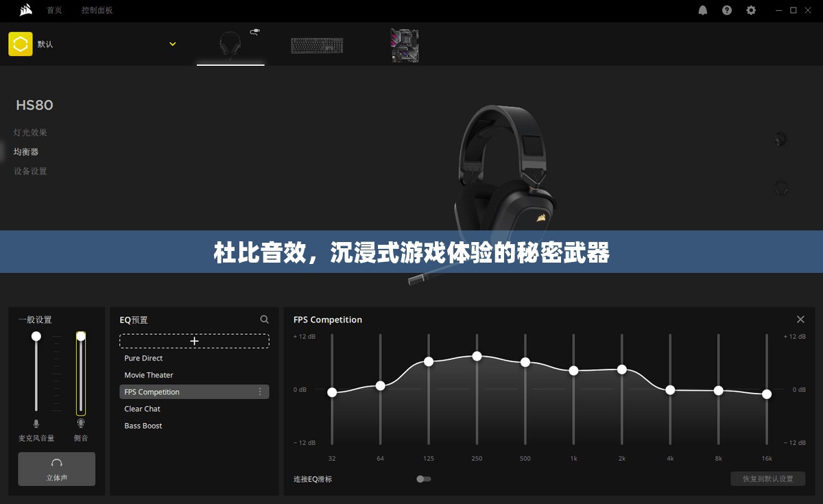Add a new EQ preset with plus
The image size is (823, 504).
[194, 341]
